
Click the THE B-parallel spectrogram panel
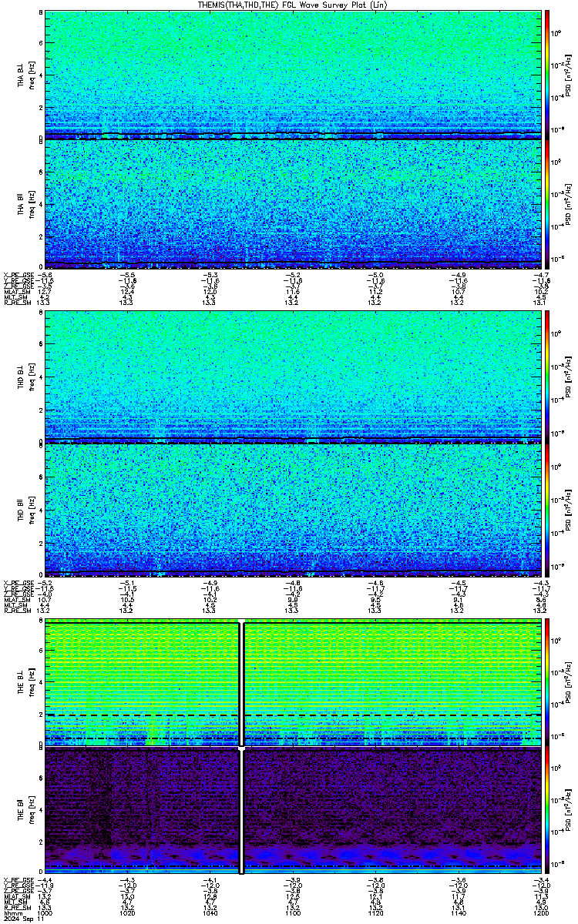point(291,811)
